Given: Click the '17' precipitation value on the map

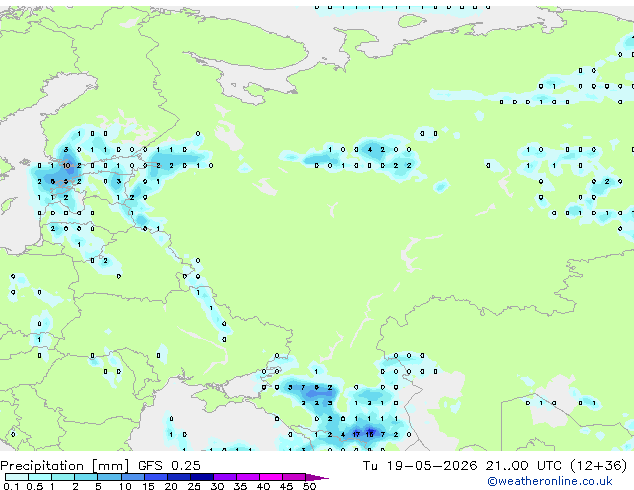Looking at the screenshot, I should 356,435.
